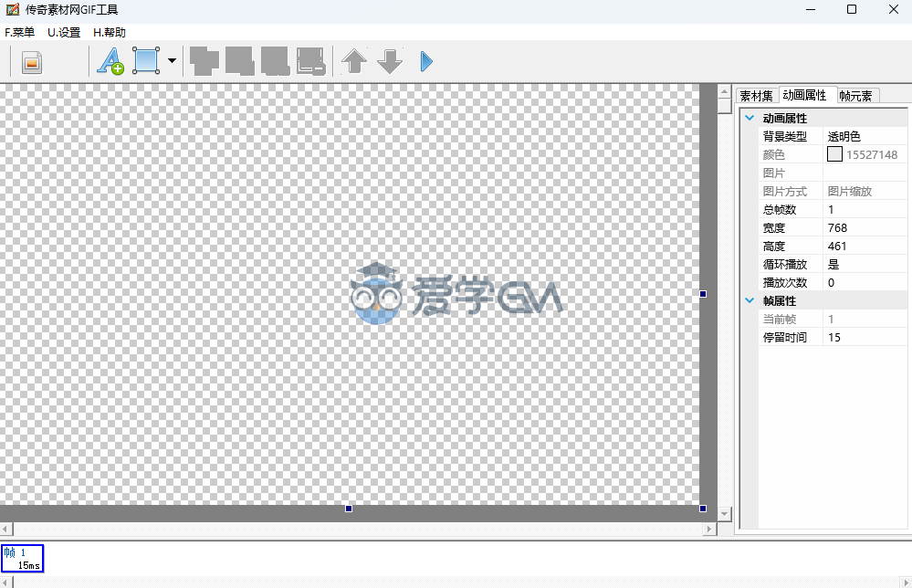
Task: Collapse the 动画属性 property group
Action: point(750,118)
